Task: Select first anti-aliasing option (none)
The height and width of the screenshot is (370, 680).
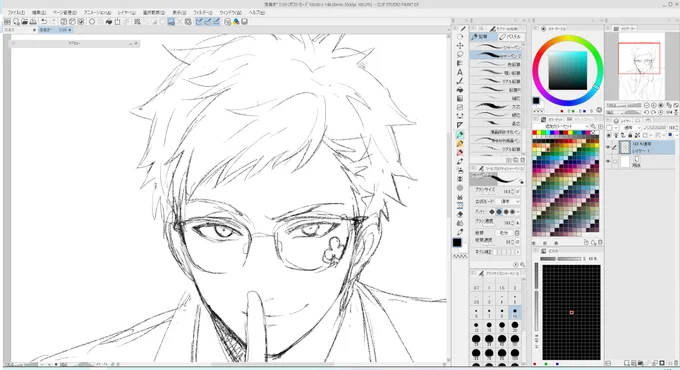Action: 492,212
